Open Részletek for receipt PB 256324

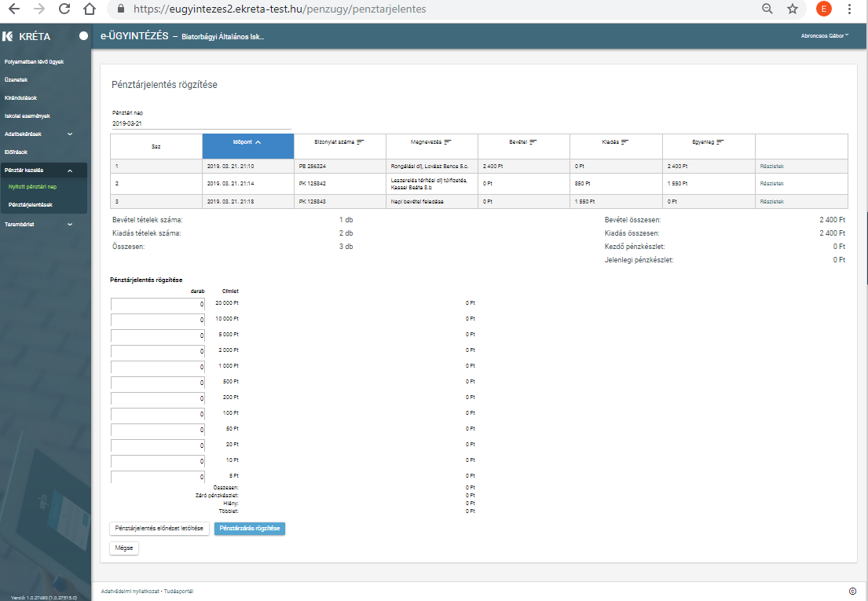772,167
